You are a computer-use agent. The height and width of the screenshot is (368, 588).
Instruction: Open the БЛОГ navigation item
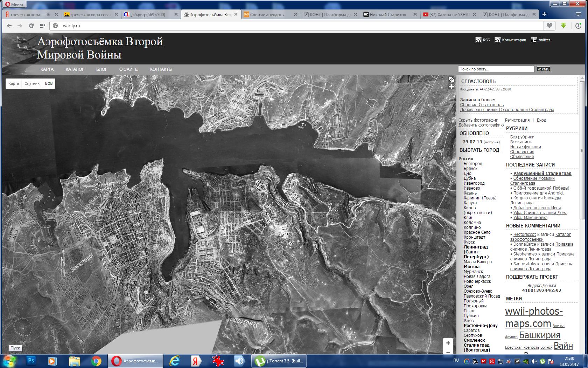coord(101,69)
